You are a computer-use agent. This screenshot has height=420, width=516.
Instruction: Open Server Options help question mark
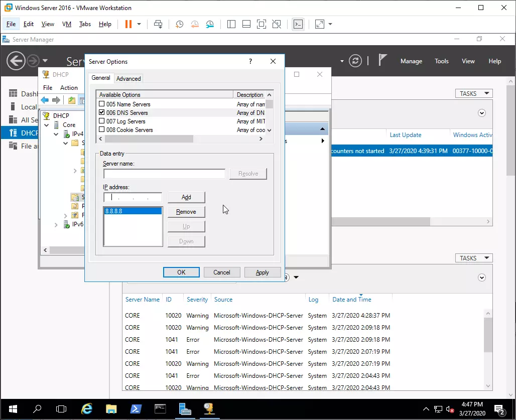[250, 62]
